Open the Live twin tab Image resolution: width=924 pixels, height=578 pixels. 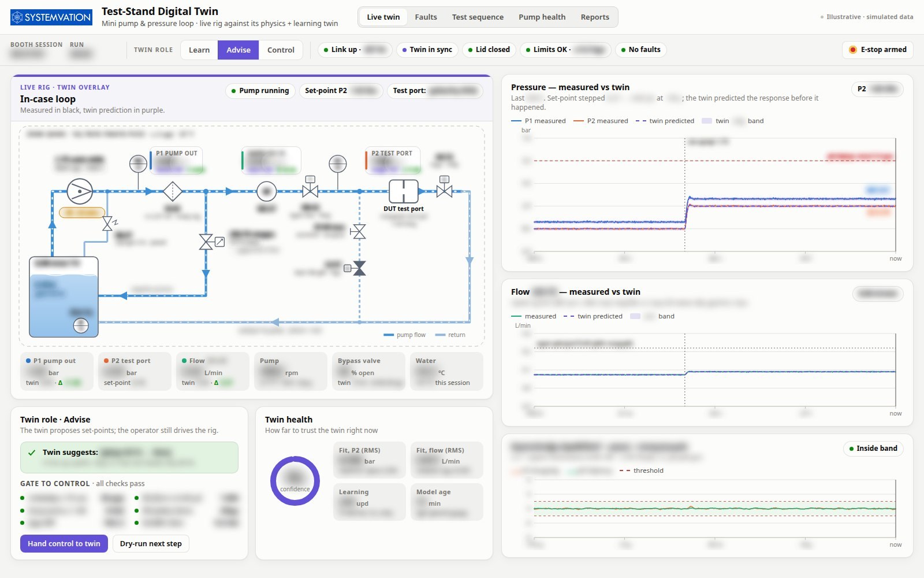click(383, 17)
